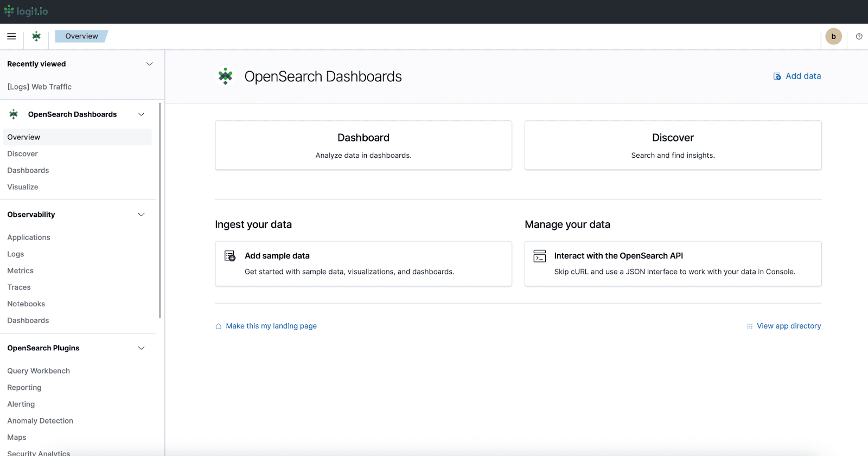
Task: Open the help question mark icon
Action: point(859,36)
